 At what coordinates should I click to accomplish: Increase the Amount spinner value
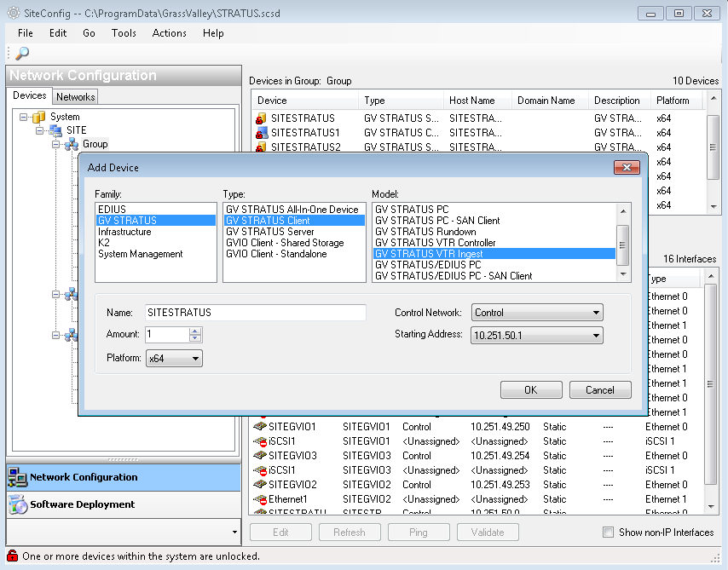click(x=195, y=331)
